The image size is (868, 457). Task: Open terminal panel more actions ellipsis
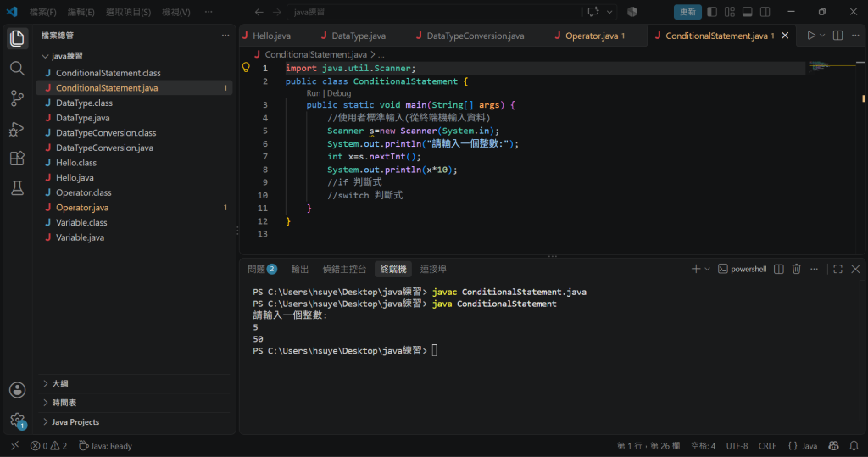814,270
